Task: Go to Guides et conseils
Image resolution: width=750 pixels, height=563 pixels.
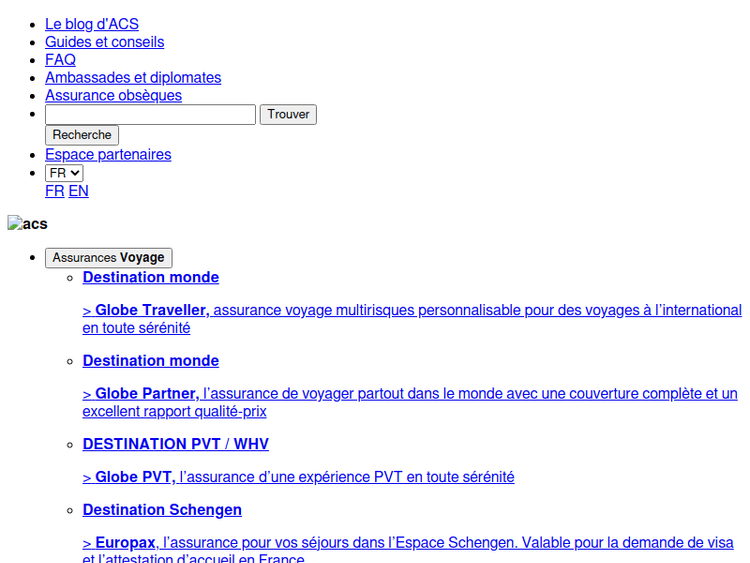Action: [105, 42]
